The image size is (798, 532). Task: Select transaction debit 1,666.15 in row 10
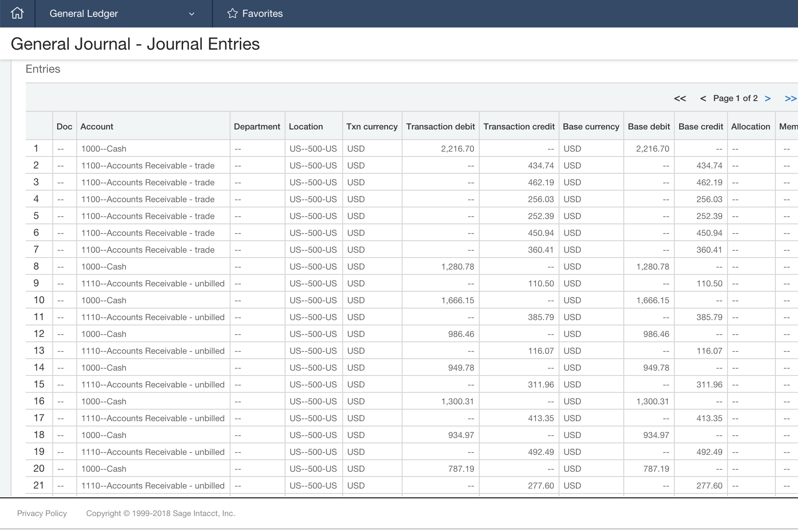tap(458, 300)
